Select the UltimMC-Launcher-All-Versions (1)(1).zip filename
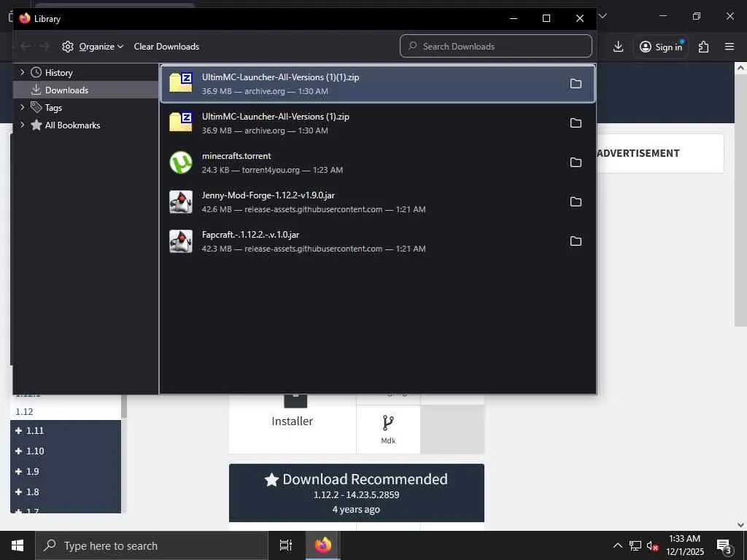Screen dimensions: 747x560 tap(281, 77)
